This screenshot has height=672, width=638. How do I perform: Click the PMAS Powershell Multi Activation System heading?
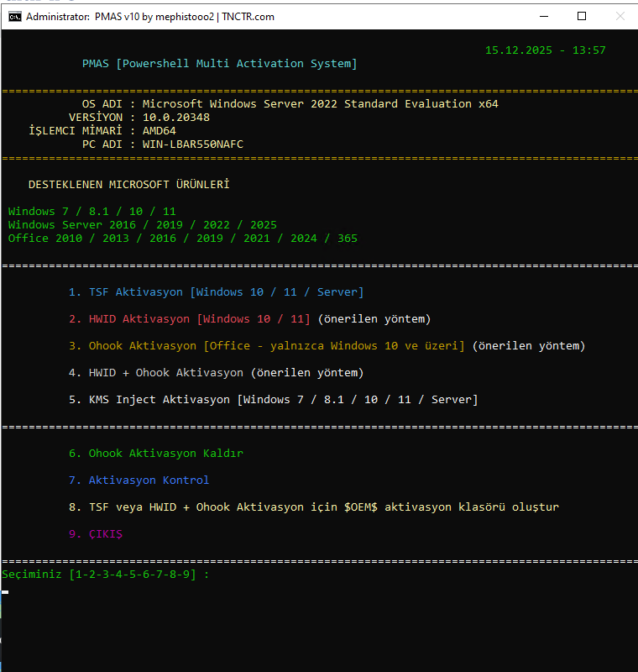219,64
